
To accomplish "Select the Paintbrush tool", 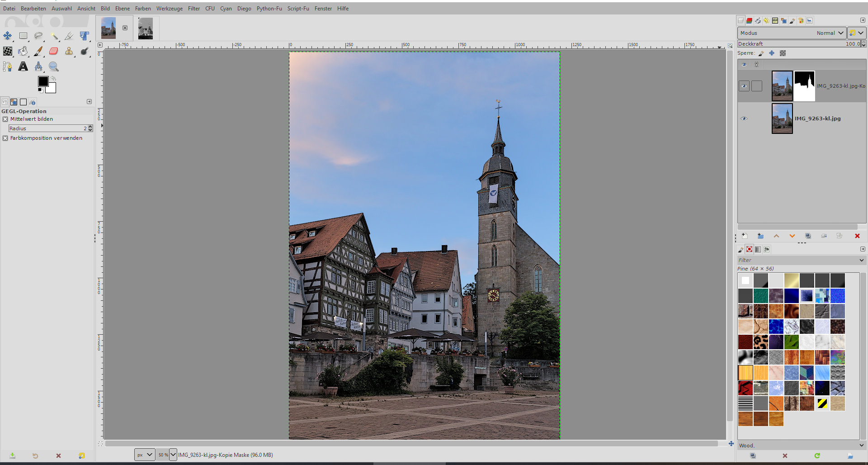I will (38, 51).
